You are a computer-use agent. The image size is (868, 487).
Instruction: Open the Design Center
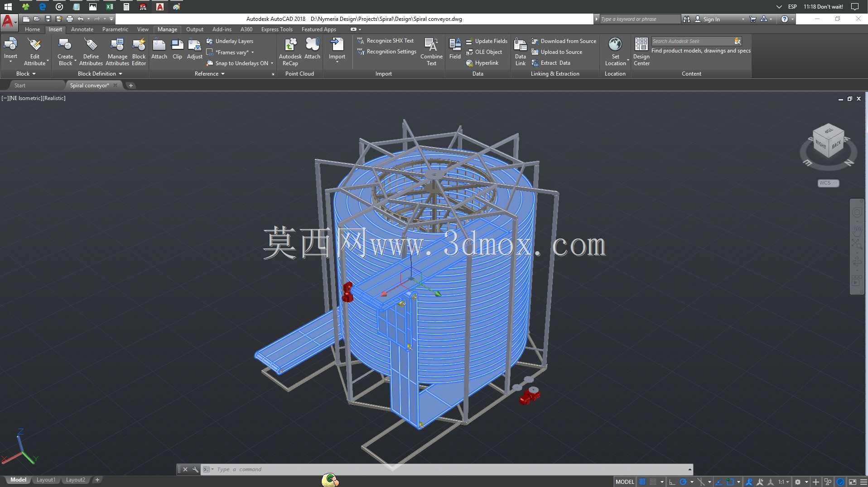(641, 52)
